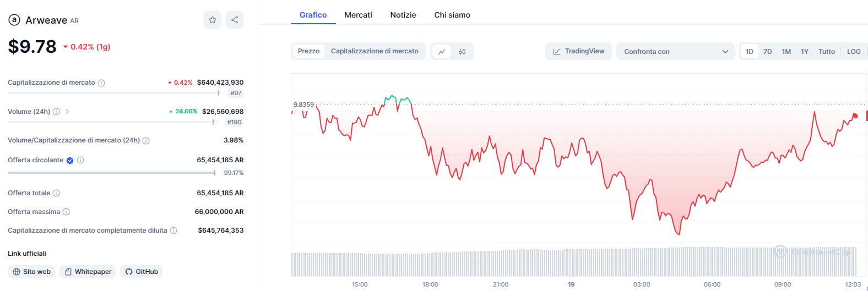The image size is (868, 291).
Task: Click info icon beside Capitalizzazione di mercato
Action: point(101,83)
